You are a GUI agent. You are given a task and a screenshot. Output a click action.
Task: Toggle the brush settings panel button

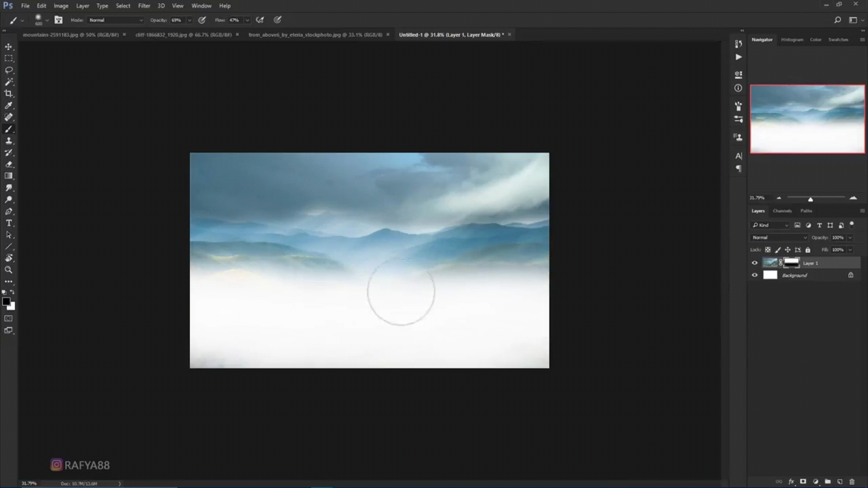tap(58, 20)
